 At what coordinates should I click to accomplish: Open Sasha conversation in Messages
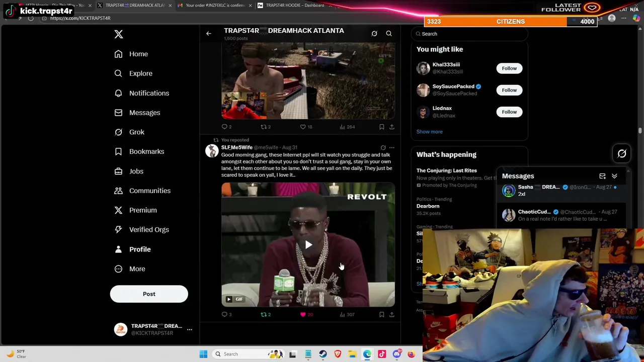click(562, 191)
